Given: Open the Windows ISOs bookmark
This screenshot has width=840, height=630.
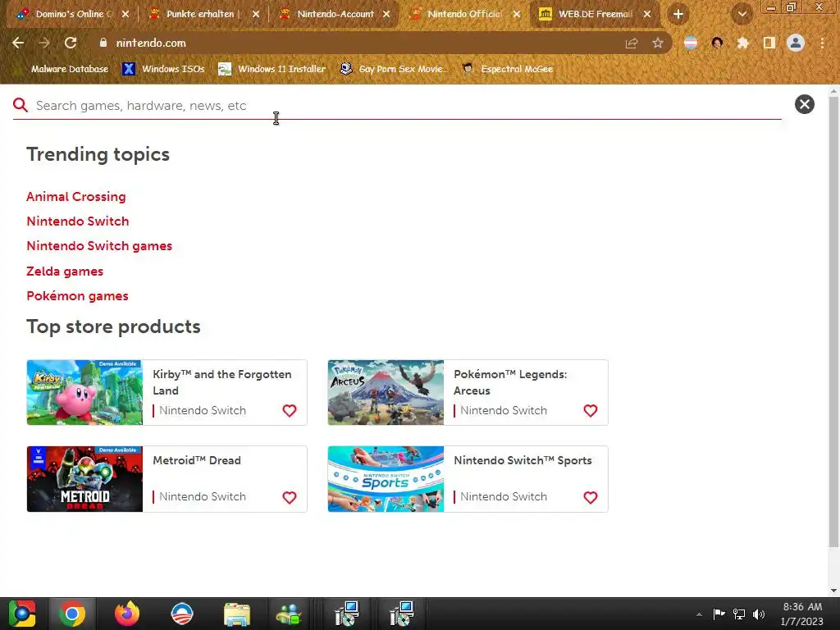Looking at the screenshot, I should pos(163,69).
